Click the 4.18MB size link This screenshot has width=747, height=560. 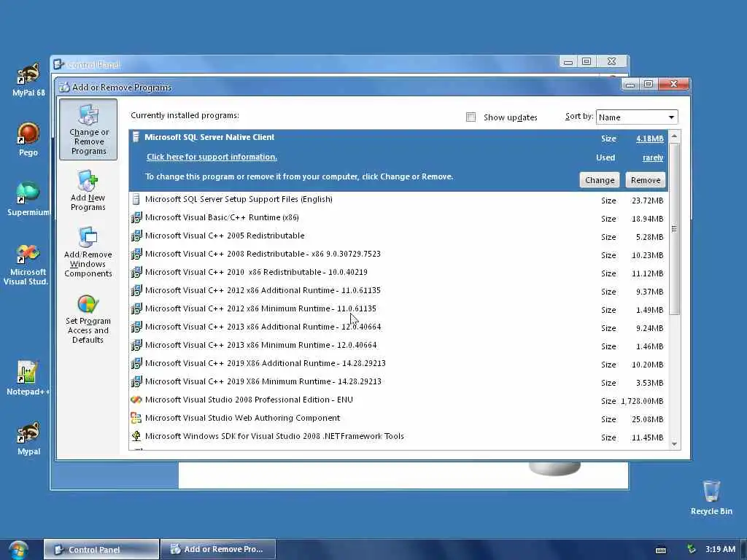click(650, 139)
